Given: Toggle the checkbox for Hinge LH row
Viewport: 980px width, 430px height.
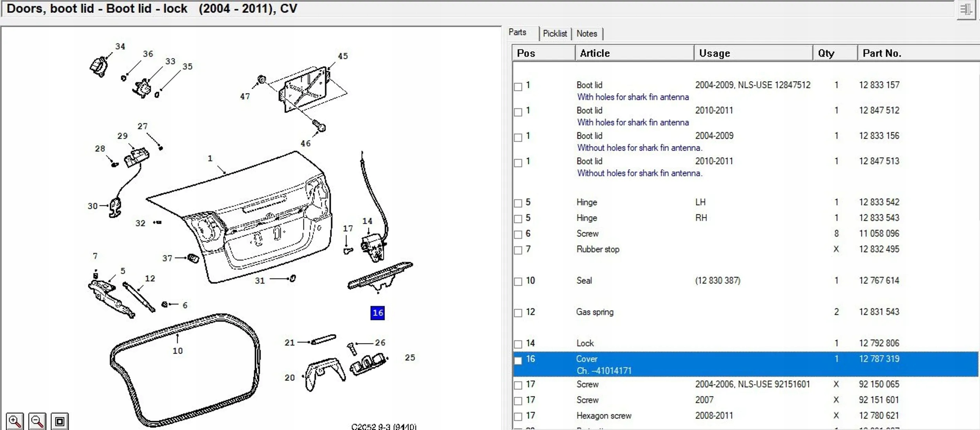Looking at the screenshot, I should [x=518, y=203].
